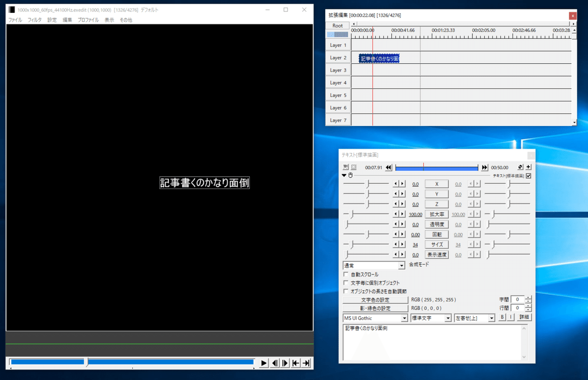Decrease active 回転 value with its left arrow
The height and width of the screenshot is (380, 588).
point(396,234)
